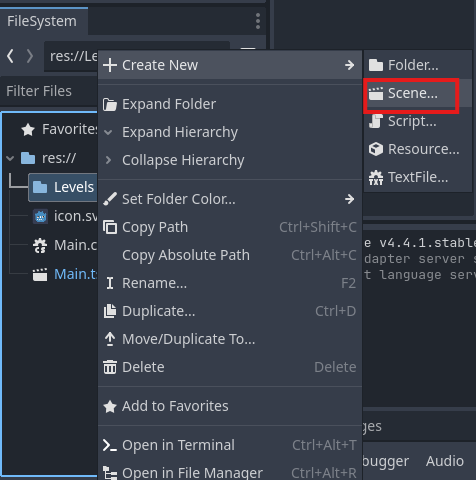Choose Move/Duplicate To...

click(230, 339)
